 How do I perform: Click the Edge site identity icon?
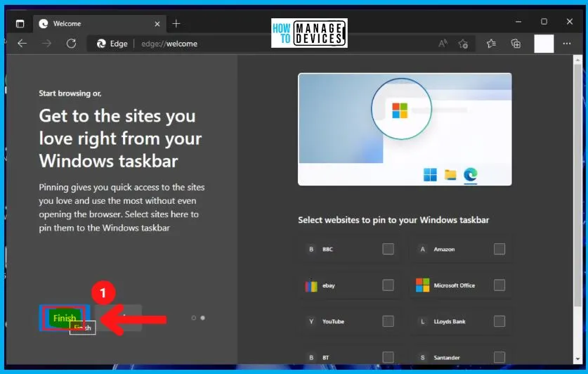[101, 44]
